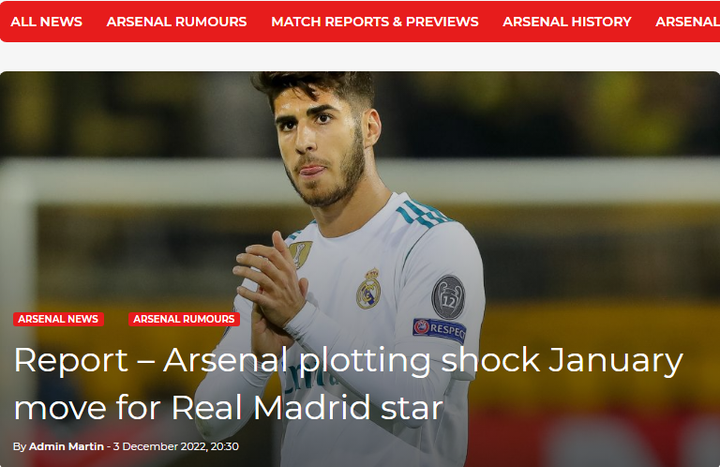Select ARSENAL HISTORY in the top navigation
The image size is (720, 467).
567,22
